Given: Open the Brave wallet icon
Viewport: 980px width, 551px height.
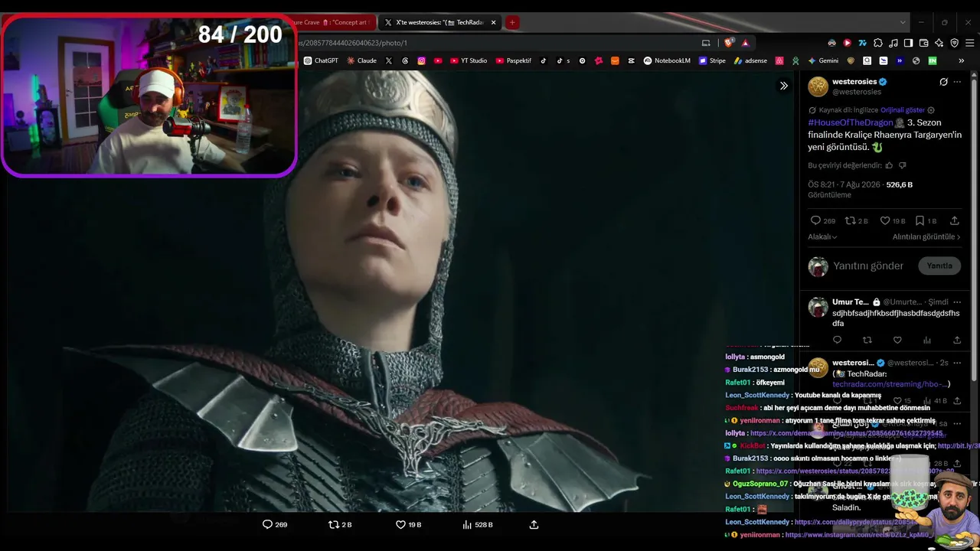Looking at the screenshot, I should pos(923,43).
